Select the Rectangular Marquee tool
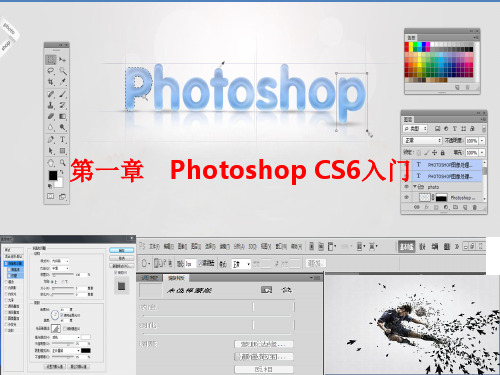The height and width of the screenshot is (375, 500). point(51,60)
